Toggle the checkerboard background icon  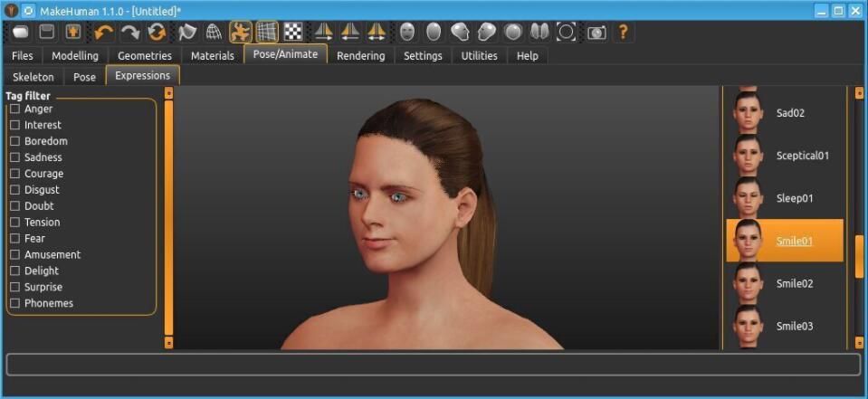click(x=293, y=33)
